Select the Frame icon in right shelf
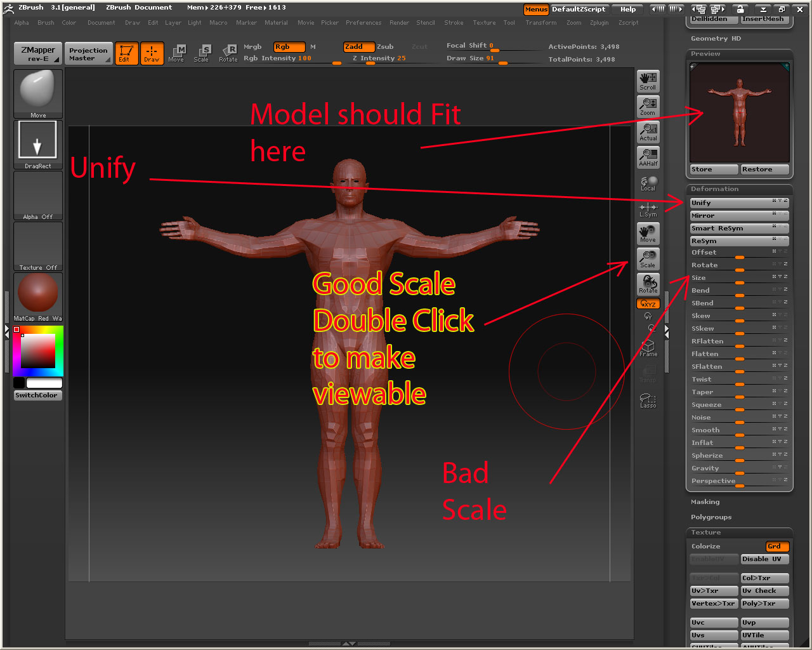This screenshot has width=812, height=650. [648, 347]
